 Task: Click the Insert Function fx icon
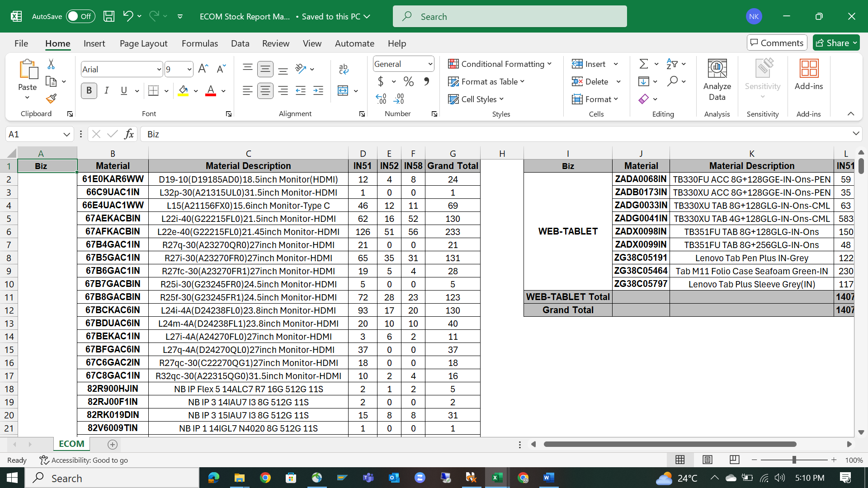coord(129,134)
